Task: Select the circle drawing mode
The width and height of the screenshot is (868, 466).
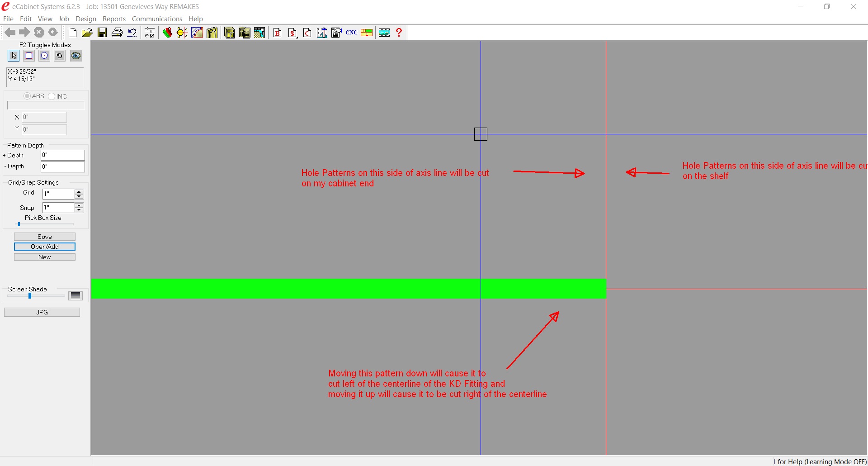Action: (44, 56)
